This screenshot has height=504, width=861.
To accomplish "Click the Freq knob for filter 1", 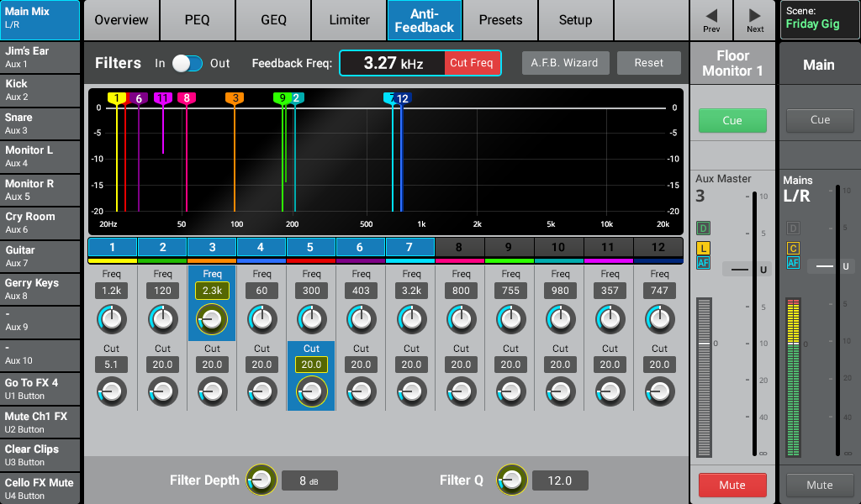I will click(x=112, y=318).
